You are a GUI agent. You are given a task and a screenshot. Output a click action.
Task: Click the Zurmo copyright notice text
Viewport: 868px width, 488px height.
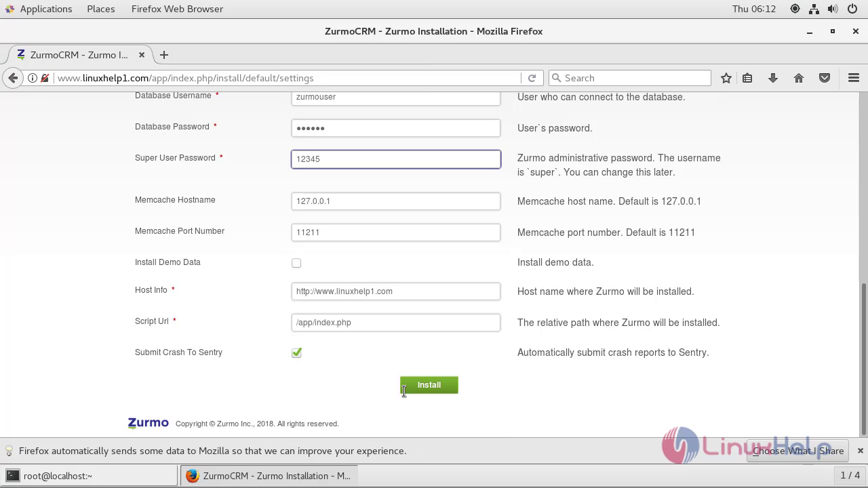257,424
